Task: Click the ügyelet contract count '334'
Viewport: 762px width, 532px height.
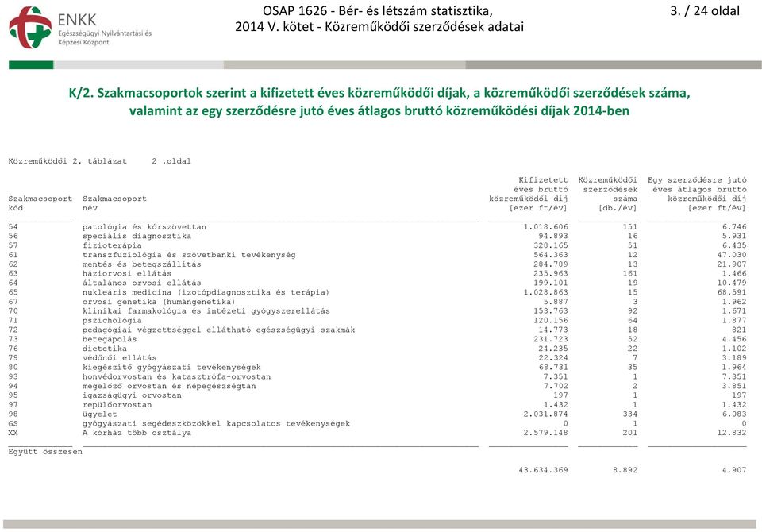Action: [x=629, y=414]
